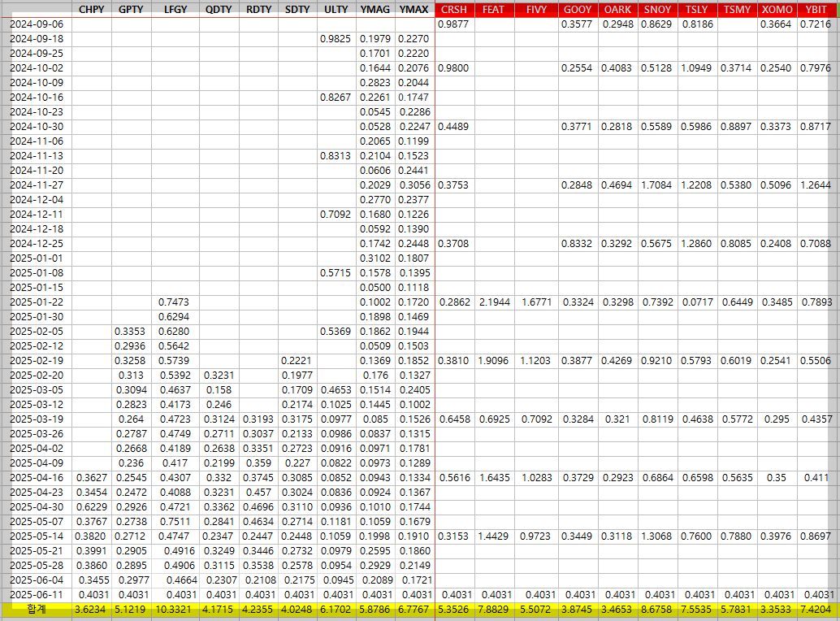Click FEAT value 2.1944 on 2025-01-22
840x621 pixels.
pos(495,302)
